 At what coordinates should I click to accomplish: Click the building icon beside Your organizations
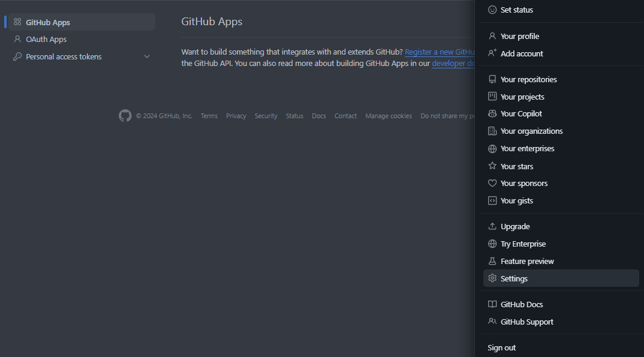pyautogui.click(x=492, y=131)
